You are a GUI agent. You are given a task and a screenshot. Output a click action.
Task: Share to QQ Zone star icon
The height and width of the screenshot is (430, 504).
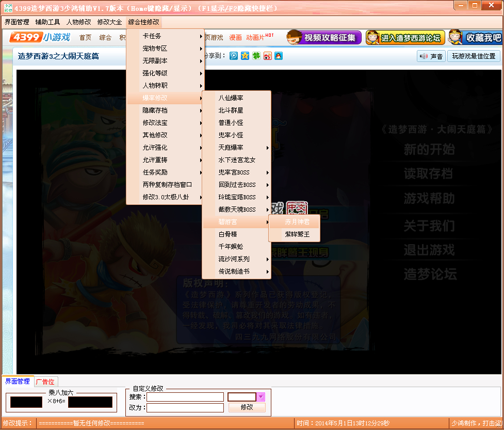pyautogui.click(x=245, y=56)
